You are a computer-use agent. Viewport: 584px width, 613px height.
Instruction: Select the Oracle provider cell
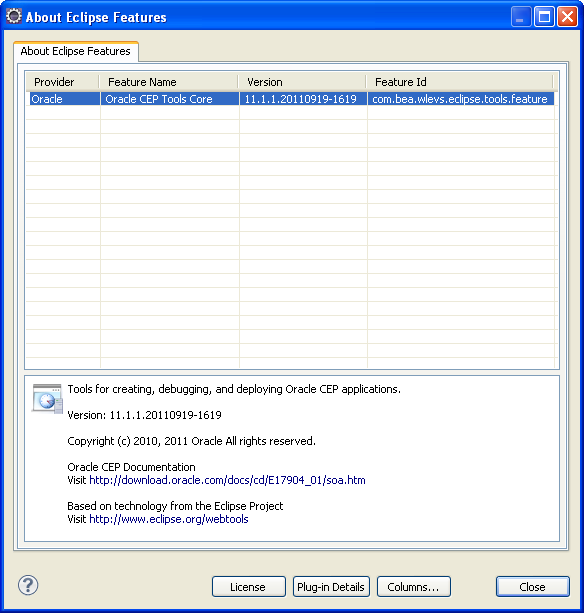(63, 99)
